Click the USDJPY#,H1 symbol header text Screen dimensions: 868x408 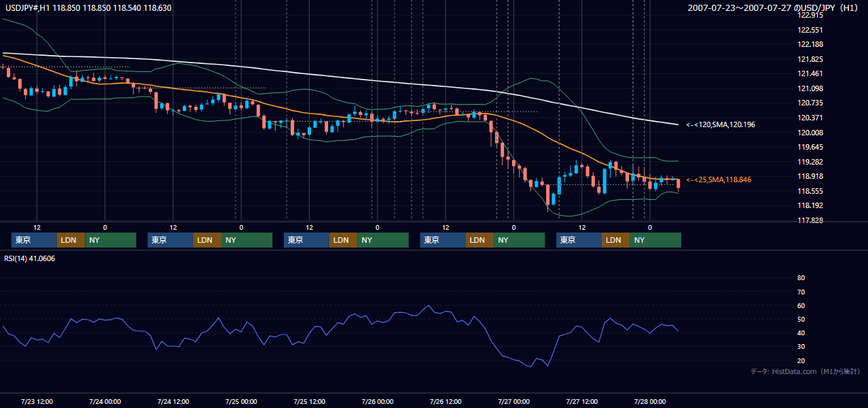pyautogui.click(x=88, y=8)
